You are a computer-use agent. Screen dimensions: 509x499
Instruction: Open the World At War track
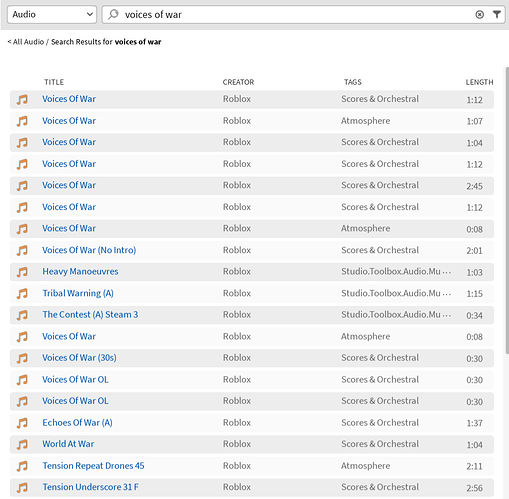[68, 444]
